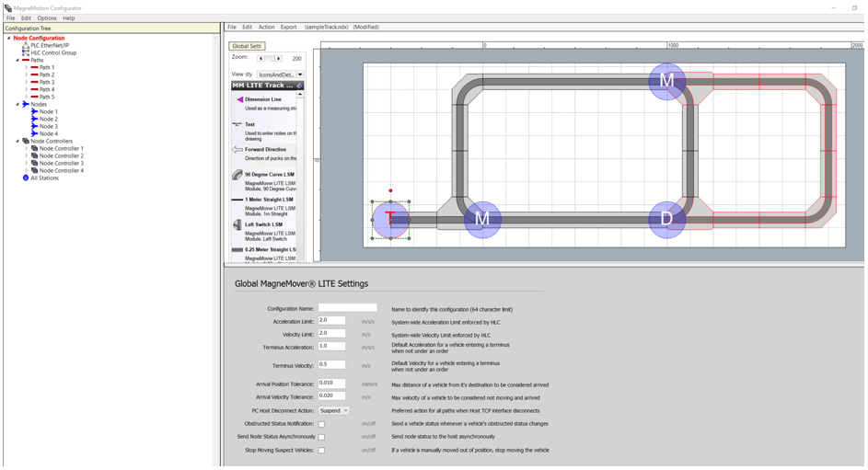Viewport: 868px width, 470px height.
Task: Click the Nodes group icon
Action: [x=26, y=104]
